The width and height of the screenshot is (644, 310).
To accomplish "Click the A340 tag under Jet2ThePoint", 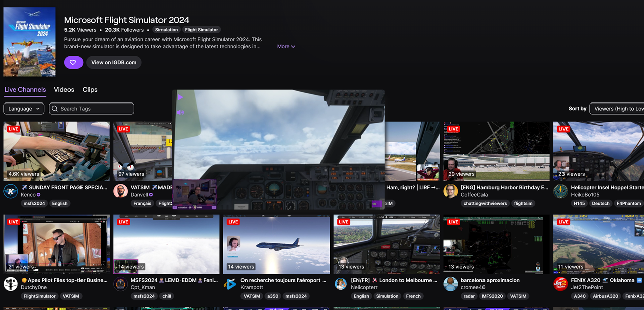I will click(x=580, y=296).
